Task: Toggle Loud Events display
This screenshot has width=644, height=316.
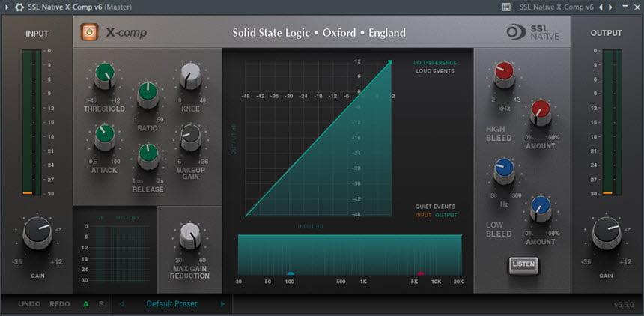Action: (x=435, y=71)
